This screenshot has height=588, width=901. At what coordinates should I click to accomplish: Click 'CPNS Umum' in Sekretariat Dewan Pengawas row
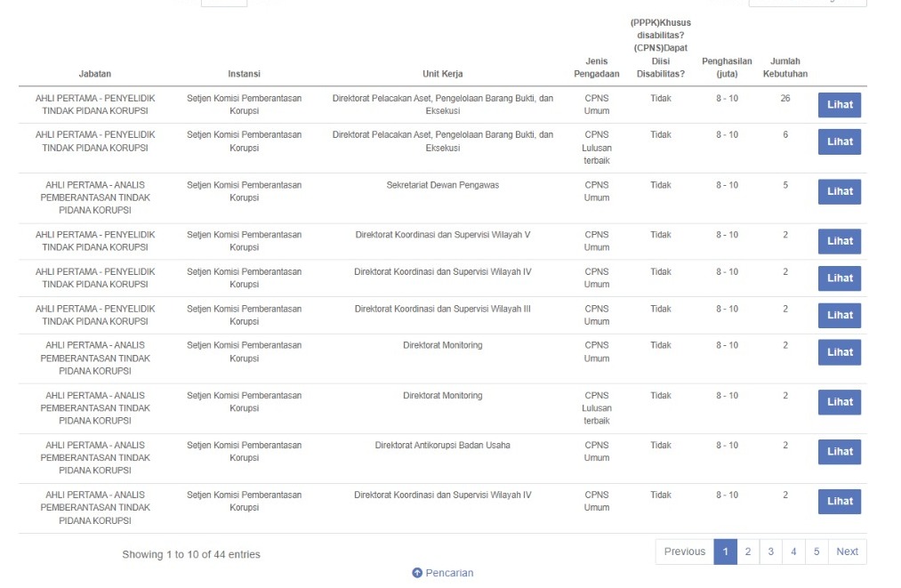coord(597,191)
